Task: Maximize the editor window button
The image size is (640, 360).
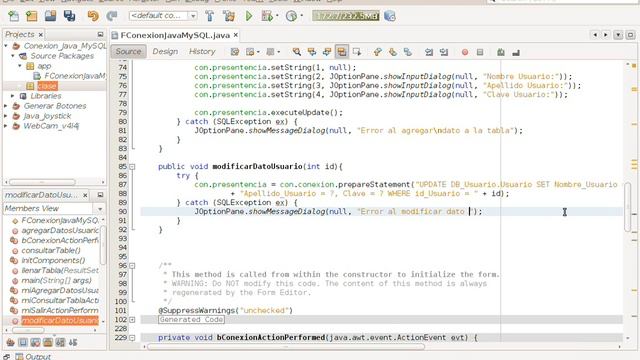Action: (x=631, y=35)
